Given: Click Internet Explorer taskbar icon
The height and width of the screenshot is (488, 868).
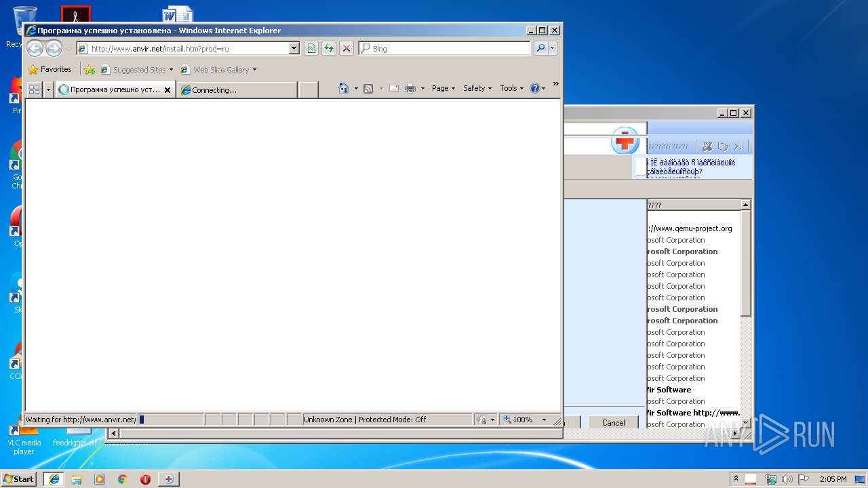Looking at the screenshot, I should coord(54,479).
